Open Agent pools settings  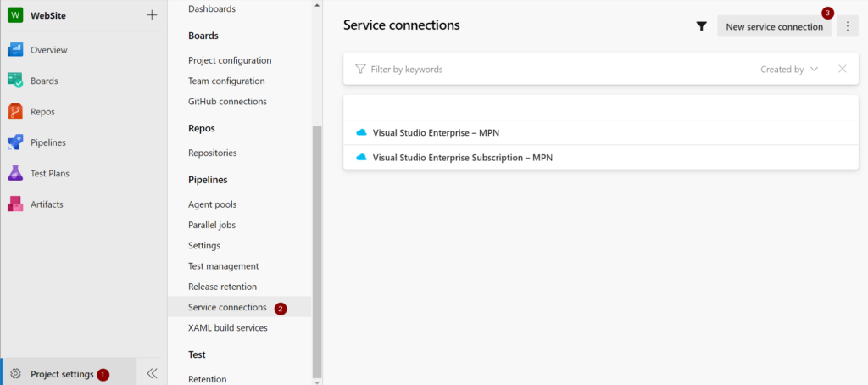212,204
